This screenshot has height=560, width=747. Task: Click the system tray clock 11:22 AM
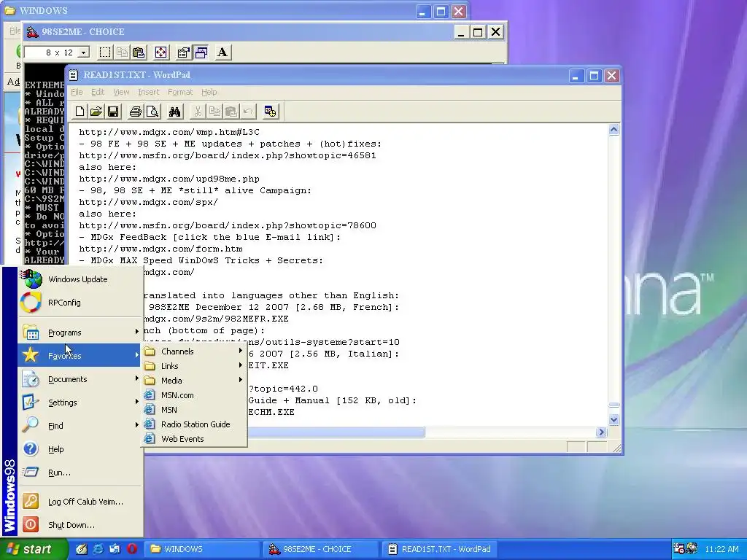point(721,549)
